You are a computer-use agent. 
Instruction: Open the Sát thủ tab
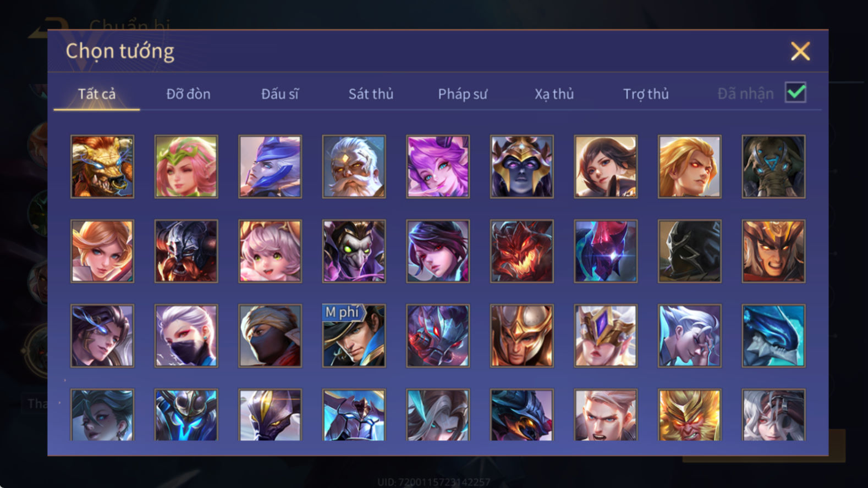pyautogui.click(x=371, y=94)
